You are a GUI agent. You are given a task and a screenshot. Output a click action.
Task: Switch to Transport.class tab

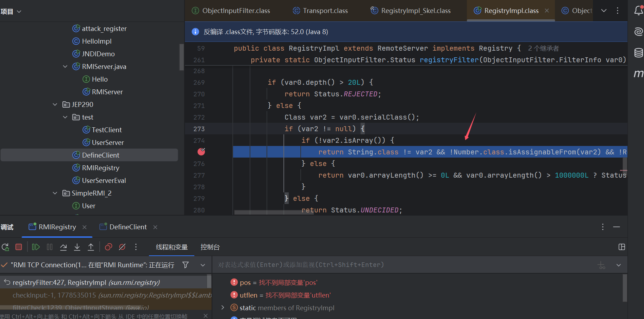coord(320,11)
